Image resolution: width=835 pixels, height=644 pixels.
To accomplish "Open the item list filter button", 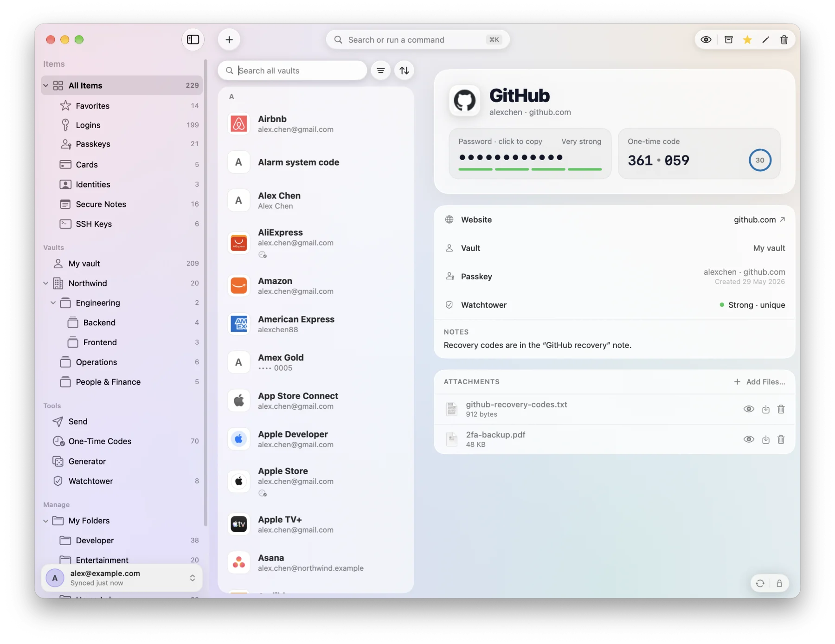I will point(380,71).
